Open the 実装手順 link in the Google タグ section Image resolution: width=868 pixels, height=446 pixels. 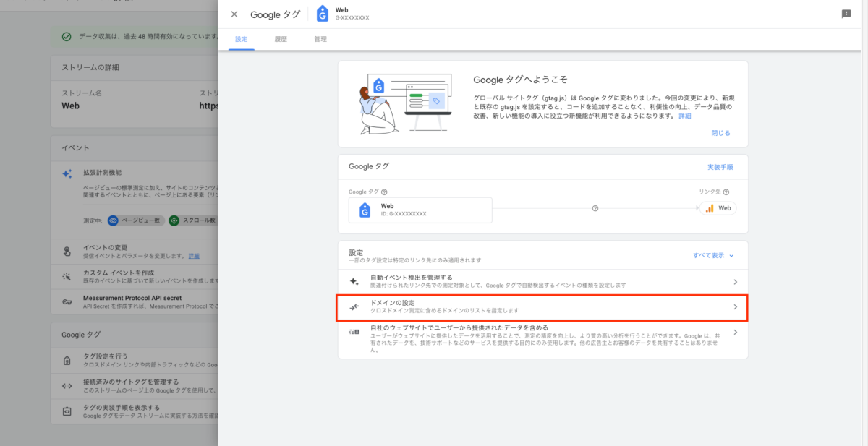720,166
